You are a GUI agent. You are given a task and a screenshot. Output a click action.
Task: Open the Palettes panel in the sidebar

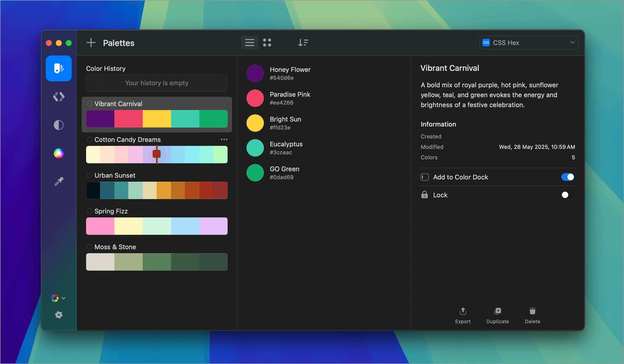[x=58, y=68]
